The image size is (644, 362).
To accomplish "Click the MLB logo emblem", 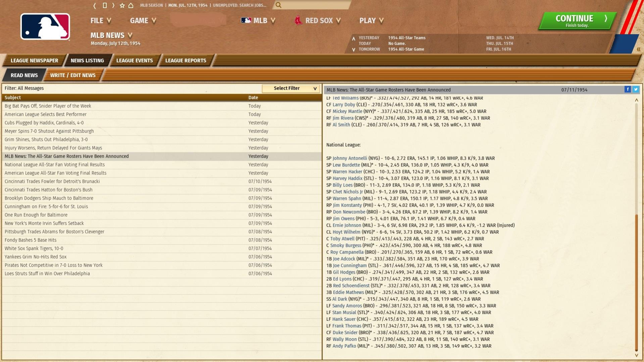I will 45,27.
